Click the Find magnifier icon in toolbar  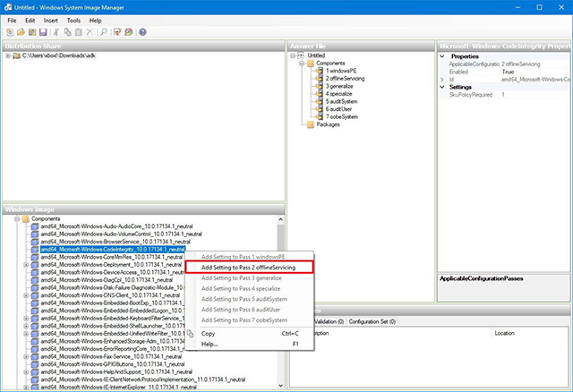pyautogui.click(x=104, y=32)
